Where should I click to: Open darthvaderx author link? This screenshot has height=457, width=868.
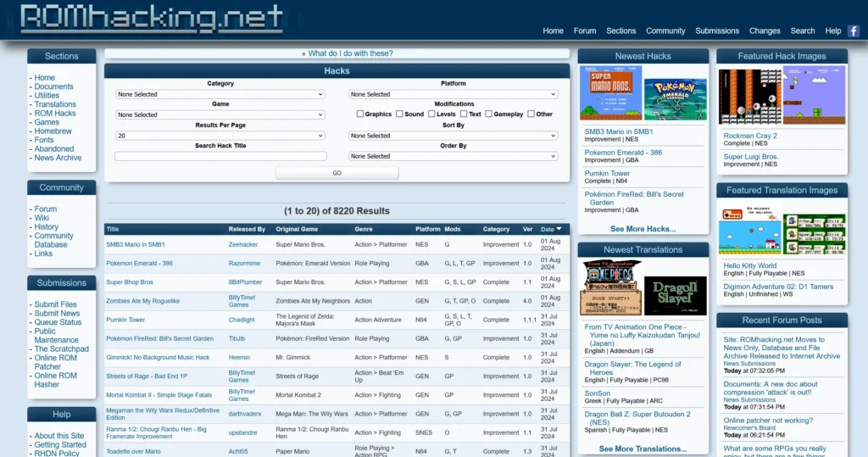tap(245, 414)
